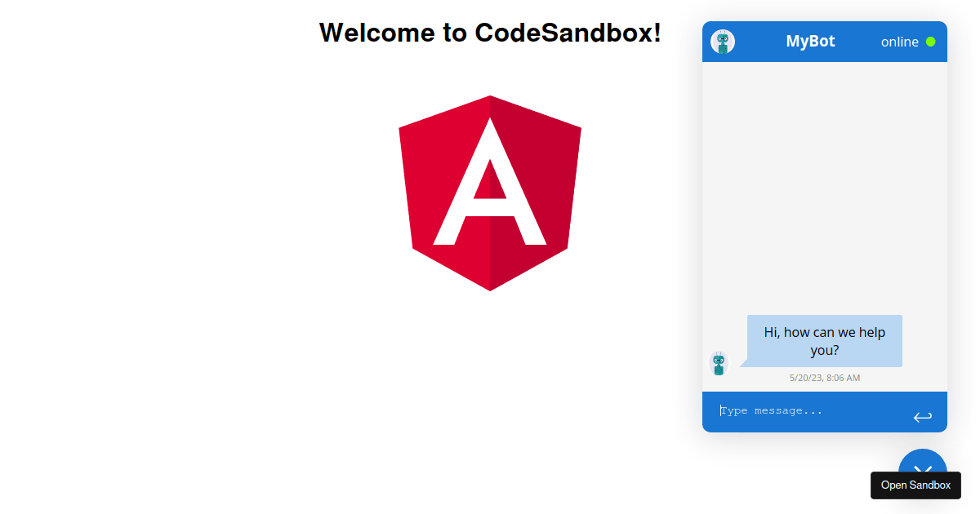Click the bot avatar beside the greeting bubble
980x514 pixels.
pyautogui.click(x=719, y=362)
